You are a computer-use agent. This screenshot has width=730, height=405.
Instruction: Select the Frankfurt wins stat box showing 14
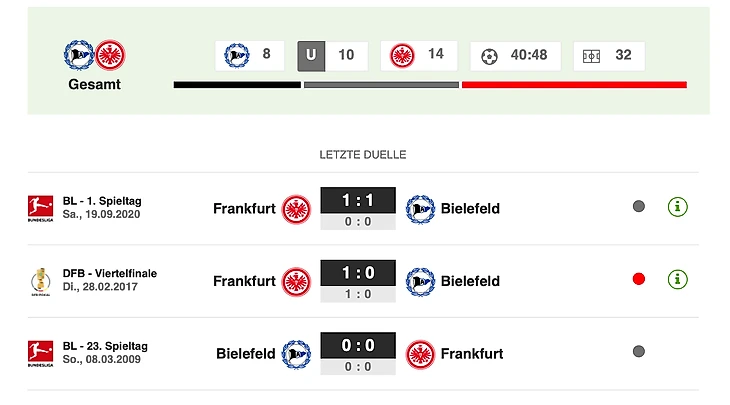(417, 55)
